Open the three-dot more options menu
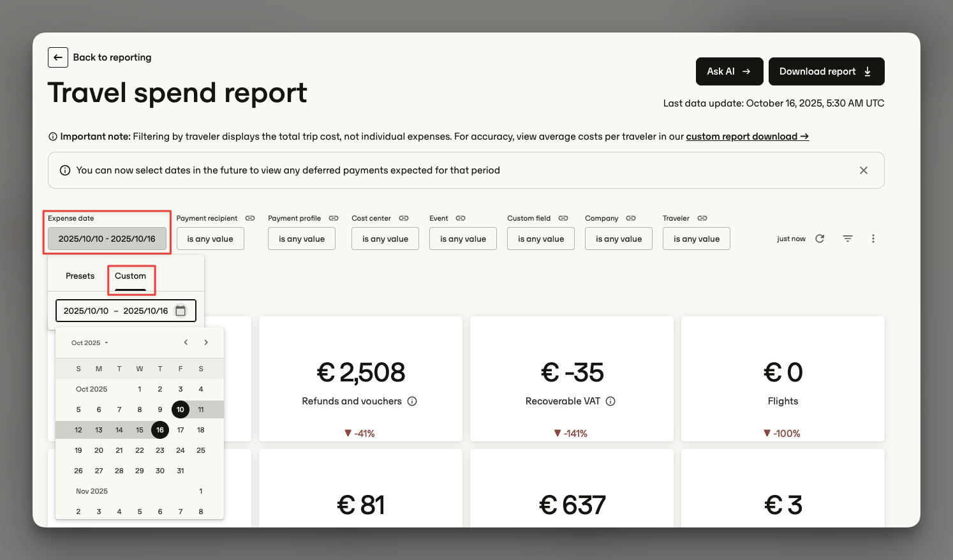The width and height of the screenshot is (953, 560). 873,239
